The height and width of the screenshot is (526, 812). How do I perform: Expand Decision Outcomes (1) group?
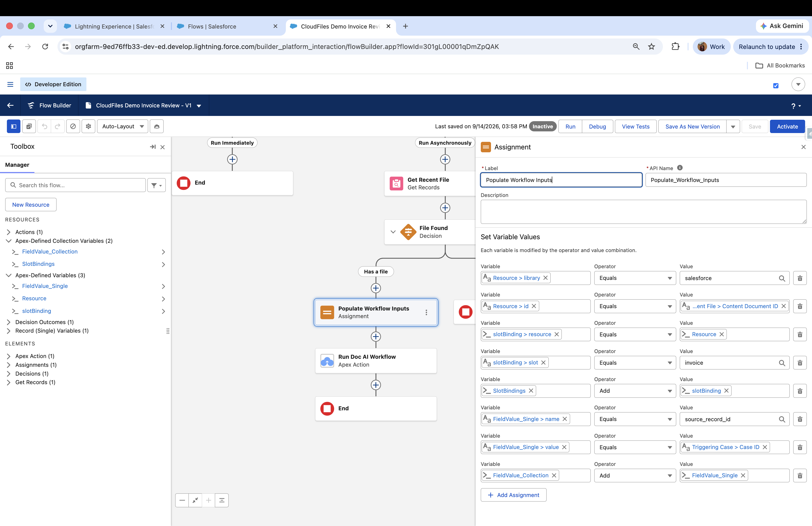[9, 322]
